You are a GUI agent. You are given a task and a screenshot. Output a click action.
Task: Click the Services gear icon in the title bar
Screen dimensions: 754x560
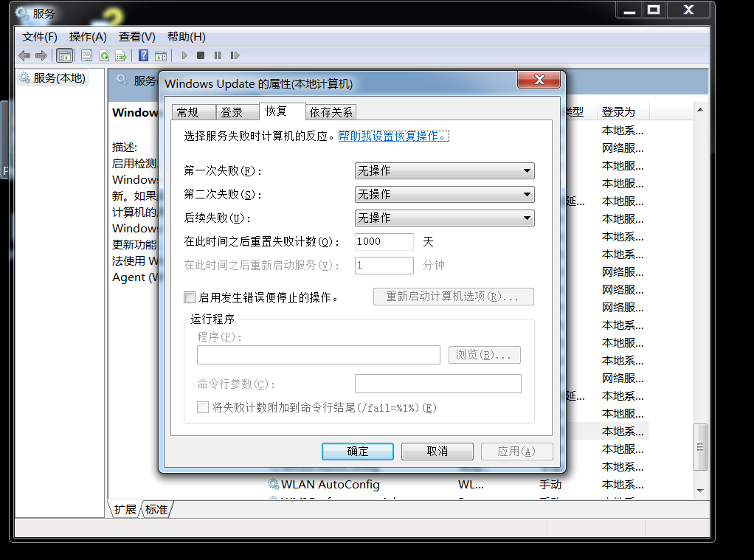point(22,13)
